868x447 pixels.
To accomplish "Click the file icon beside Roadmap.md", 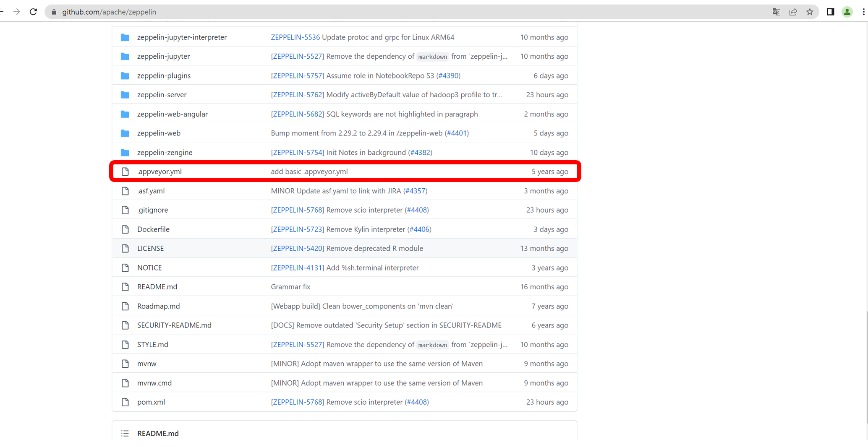I will [125, 306].
